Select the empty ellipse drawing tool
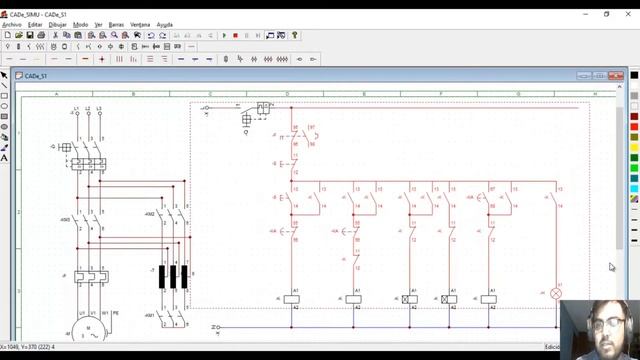This screenshot has width=640, height=360. click(x=4, y=106)
